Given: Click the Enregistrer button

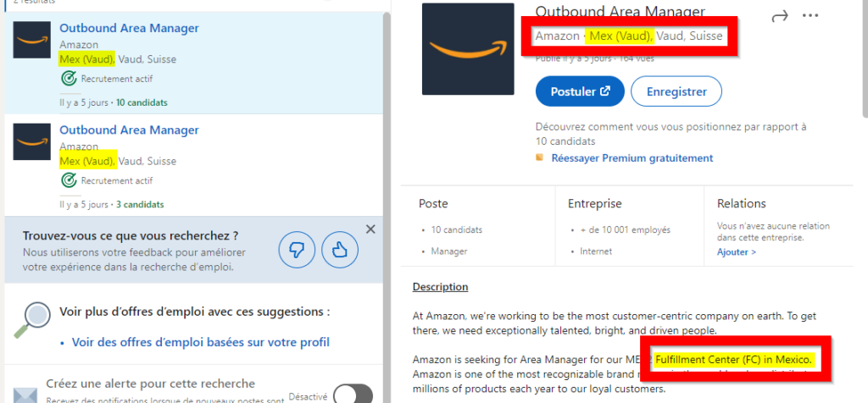Looking at the screenshot, I should pos(676,91).
